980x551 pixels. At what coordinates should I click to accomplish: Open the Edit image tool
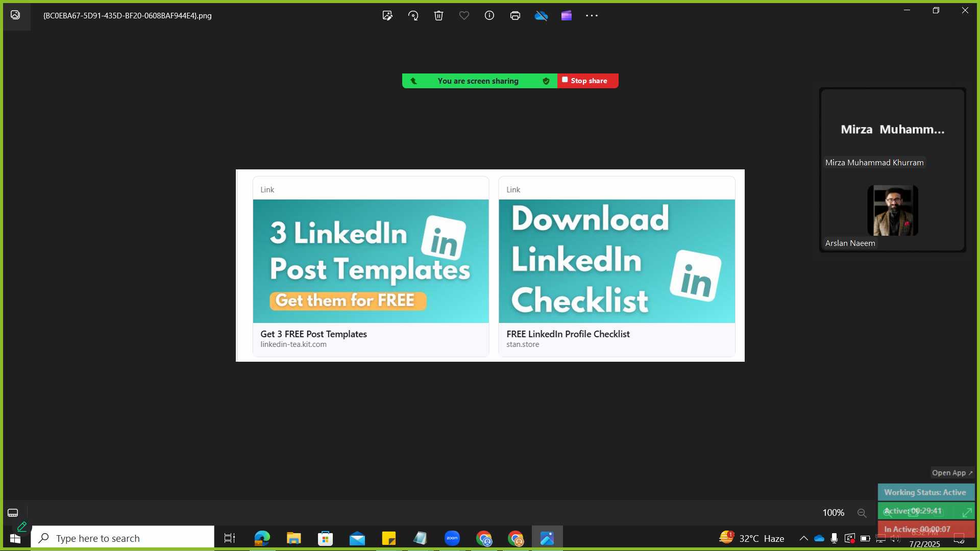point(387,15)
